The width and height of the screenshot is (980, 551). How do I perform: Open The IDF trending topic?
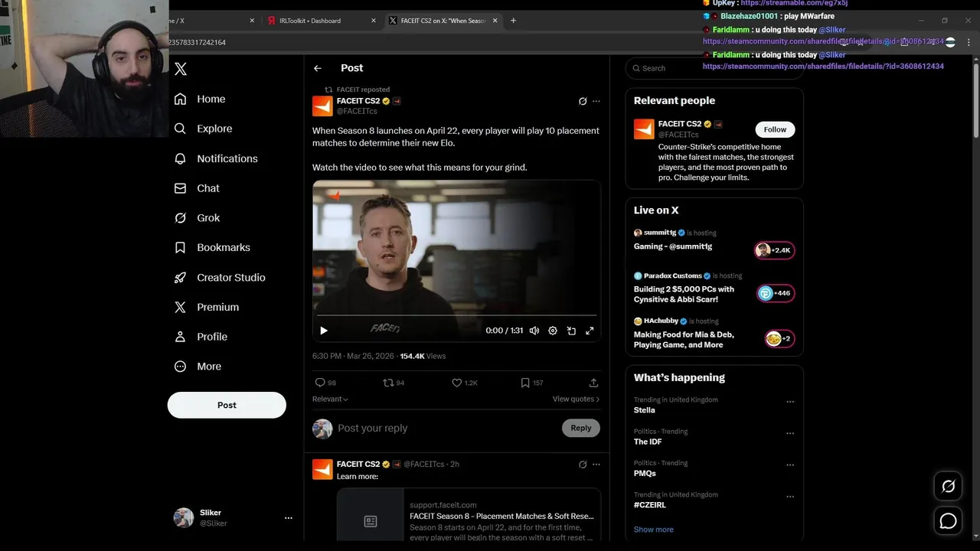[648, 442]
